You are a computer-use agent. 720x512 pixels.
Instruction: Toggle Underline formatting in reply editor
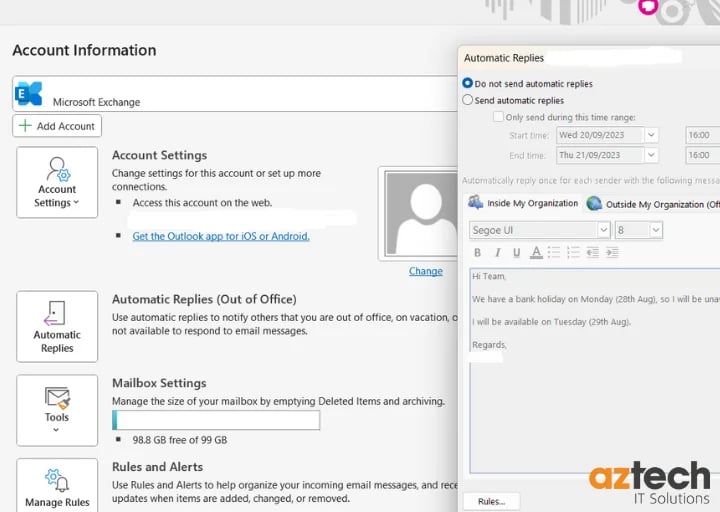[517, 253]
